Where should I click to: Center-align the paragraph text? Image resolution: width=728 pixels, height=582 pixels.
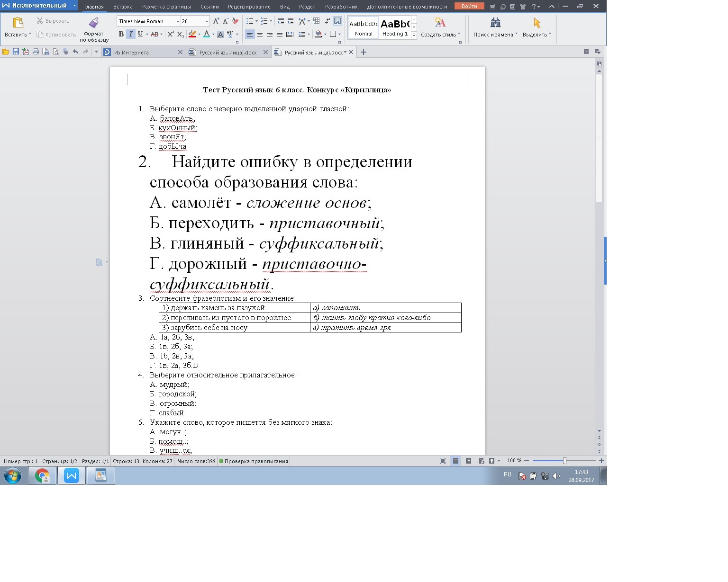click(x=260, y=34)
